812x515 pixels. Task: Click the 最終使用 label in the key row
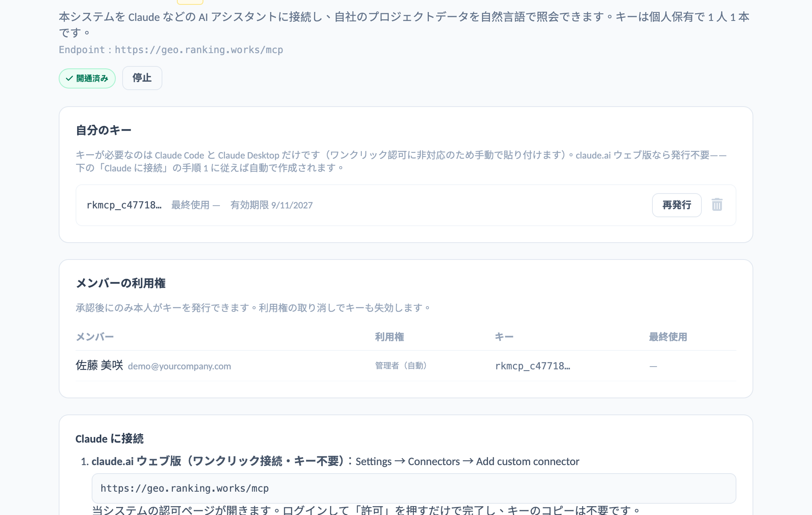tap(191, 205)
